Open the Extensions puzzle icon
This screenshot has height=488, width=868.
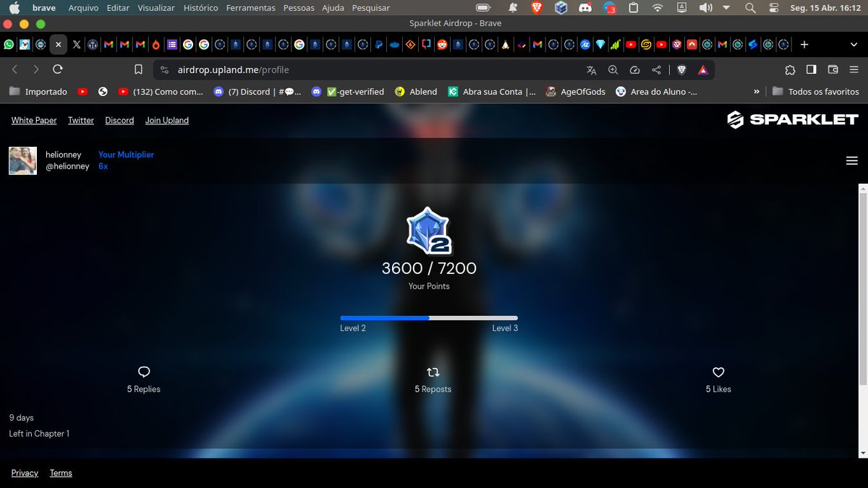coord(790,70)
